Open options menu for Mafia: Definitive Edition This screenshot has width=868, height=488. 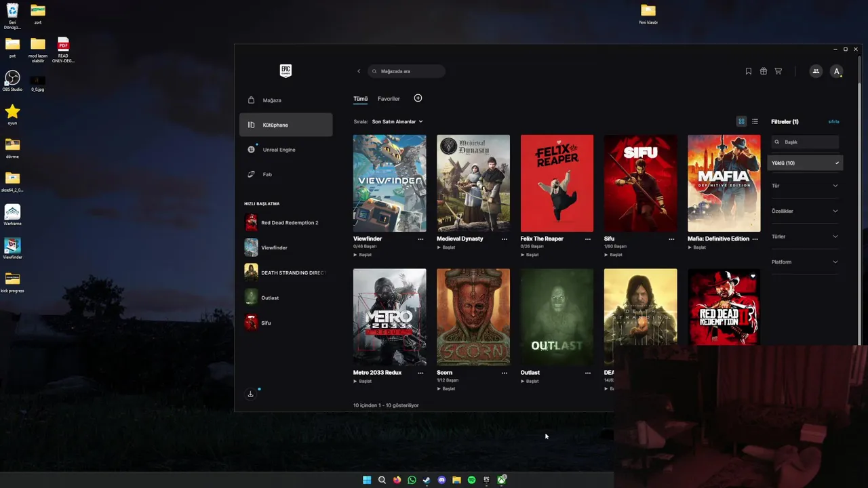click(755, 239)
